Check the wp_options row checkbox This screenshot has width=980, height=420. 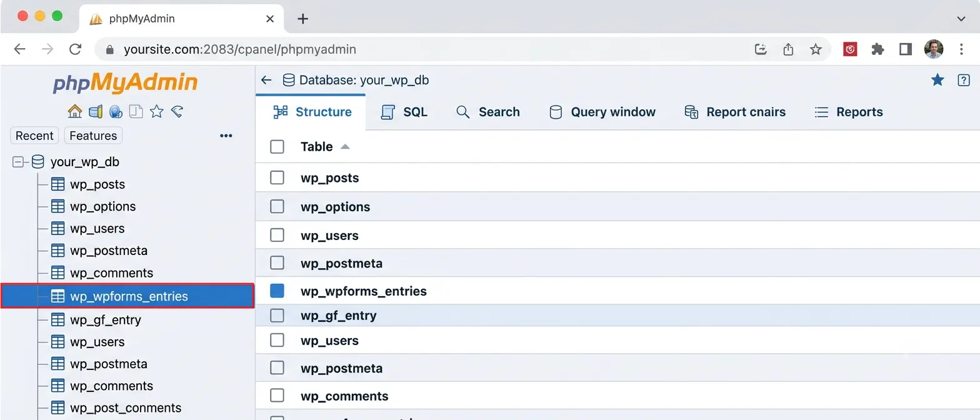[277, 206]
